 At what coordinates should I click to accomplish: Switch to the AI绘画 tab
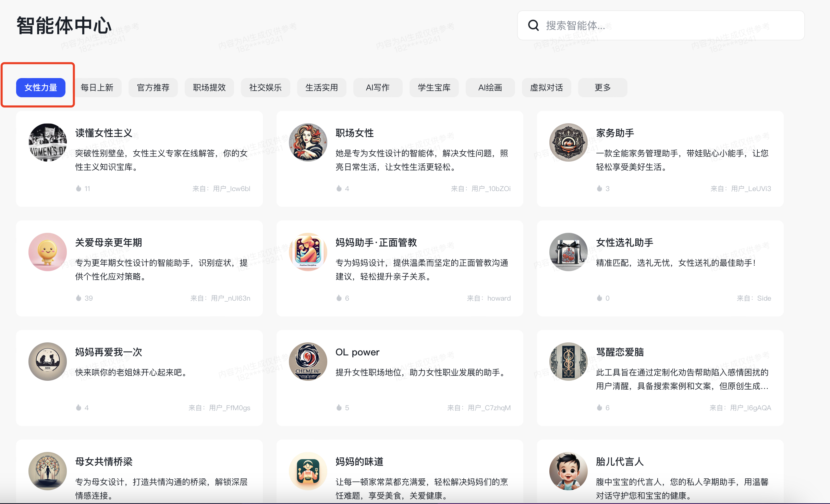pos(490,88)
